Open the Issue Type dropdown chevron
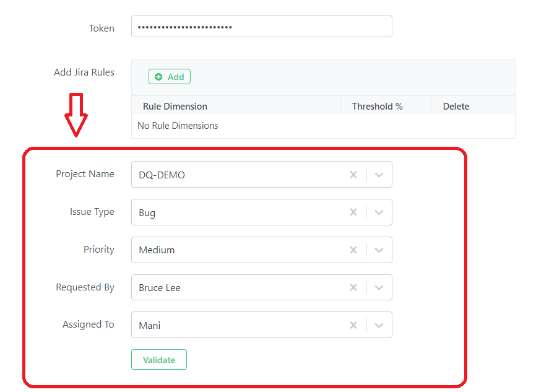Viewport: 536px width, 392px height. [x=379, y=212]
